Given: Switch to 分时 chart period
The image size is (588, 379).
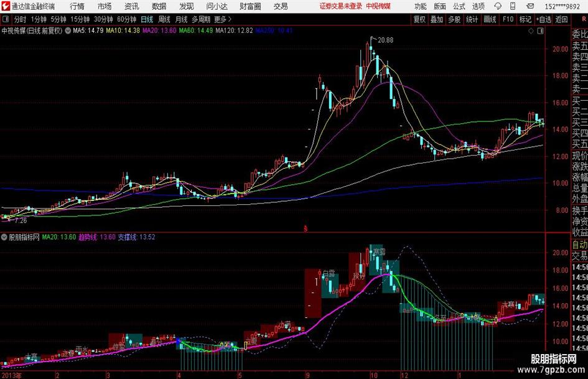Looking at the screenshot, I should pyautogui.click(x=21, y=19).
